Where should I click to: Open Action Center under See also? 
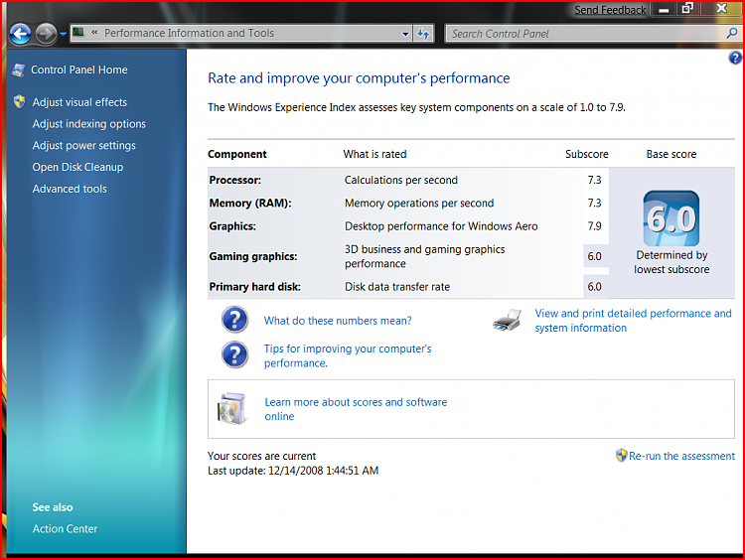pyautogui.click(x=65, y=528)
